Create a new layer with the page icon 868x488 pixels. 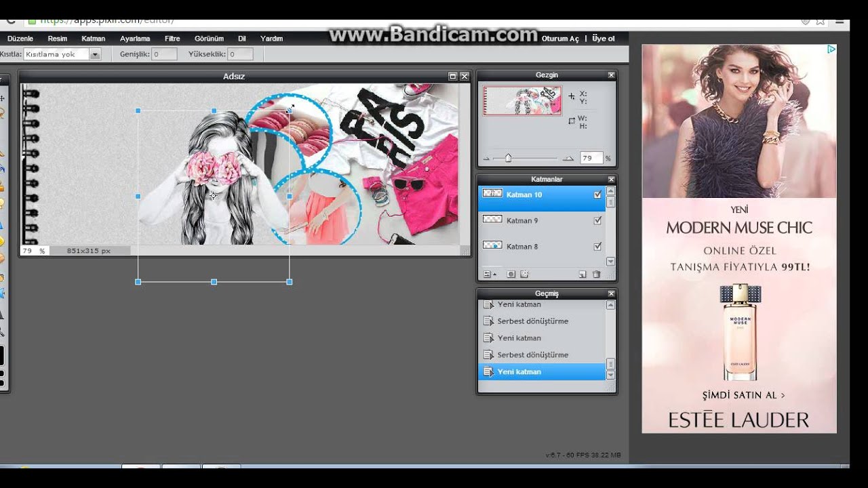(583, 274)
